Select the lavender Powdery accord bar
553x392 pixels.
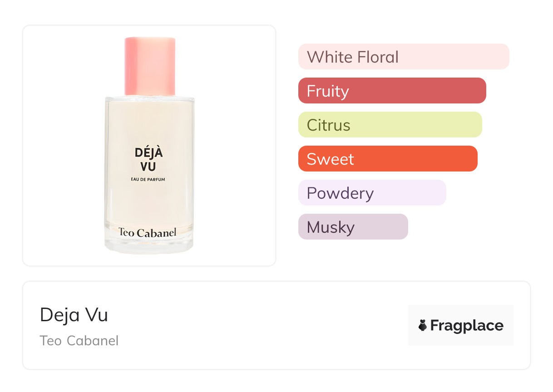click(x=372, y=193)
